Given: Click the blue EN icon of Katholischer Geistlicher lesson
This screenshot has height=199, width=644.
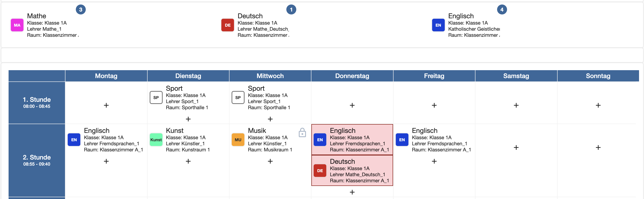Looking at the screenshot, I should coord(438,25).
